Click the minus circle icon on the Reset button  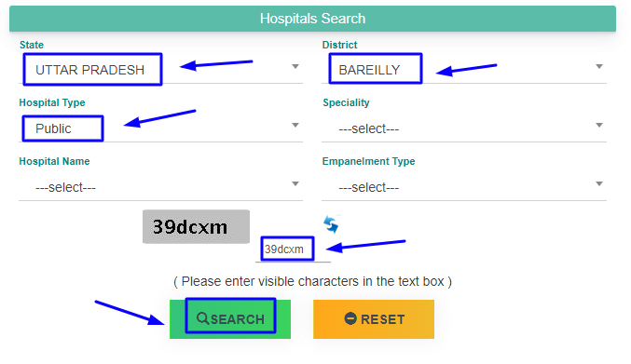tap(350, 318)
